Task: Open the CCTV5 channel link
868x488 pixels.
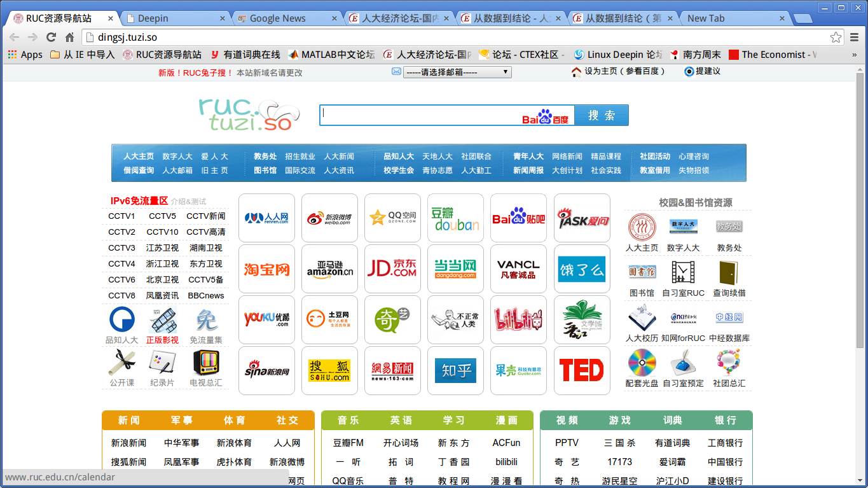Action: pos(162,216)
